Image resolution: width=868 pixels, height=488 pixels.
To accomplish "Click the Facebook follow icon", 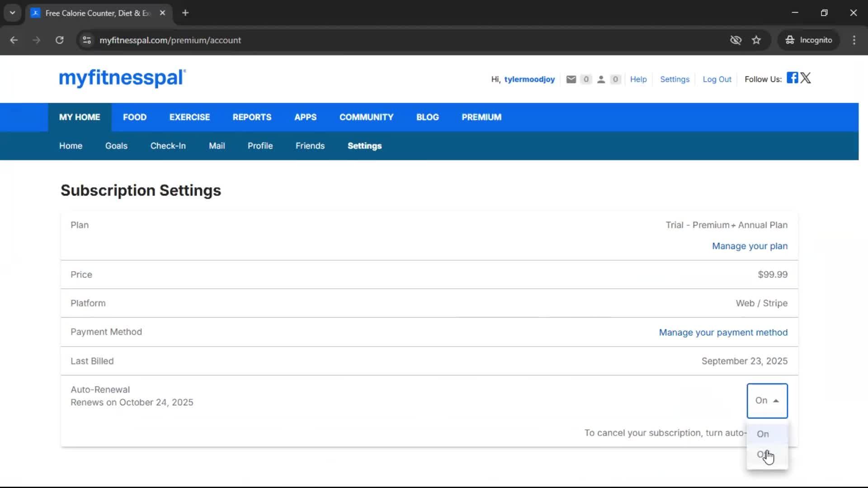I will [x=792, y=78].
